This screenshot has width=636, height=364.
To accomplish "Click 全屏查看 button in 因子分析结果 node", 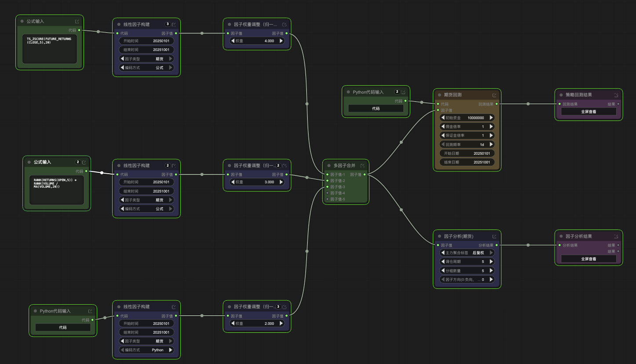I will (x=588, y=259).
